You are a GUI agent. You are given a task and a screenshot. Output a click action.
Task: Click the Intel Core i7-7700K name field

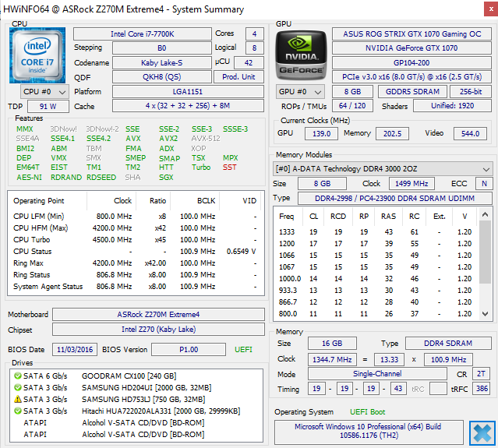[x=143, y=34]
